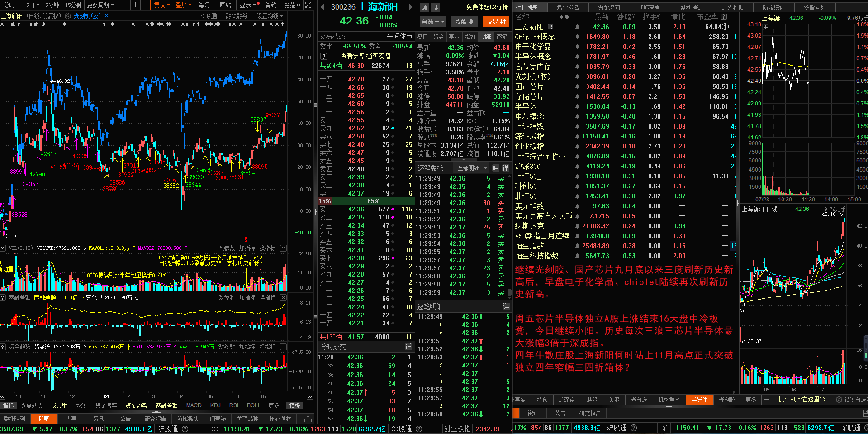Open 财务数据 tab

tap(732, 7)
